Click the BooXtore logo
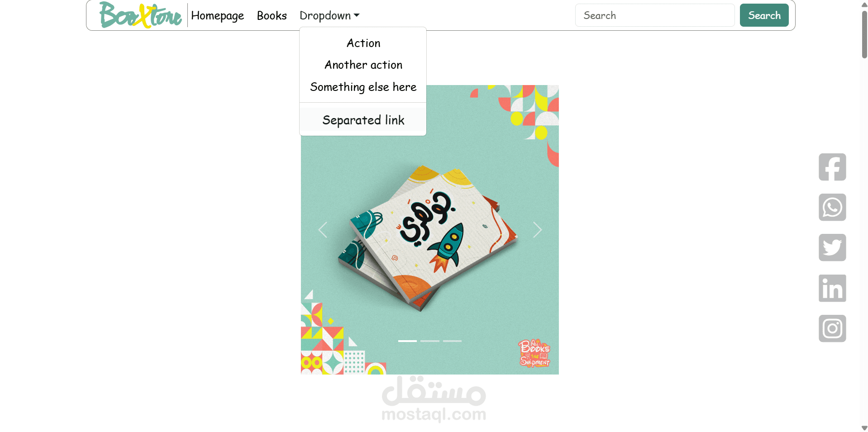 (x=140, y=15)
